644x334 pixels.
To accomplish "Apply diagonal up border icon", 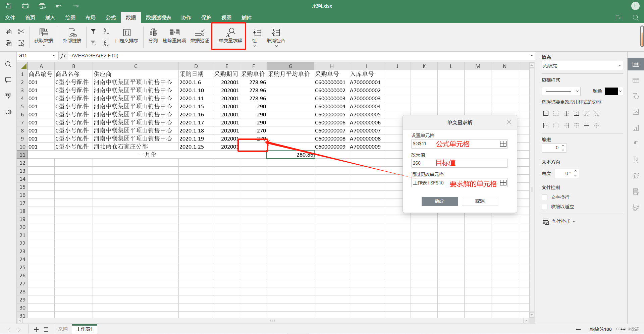I will (586, 113).
